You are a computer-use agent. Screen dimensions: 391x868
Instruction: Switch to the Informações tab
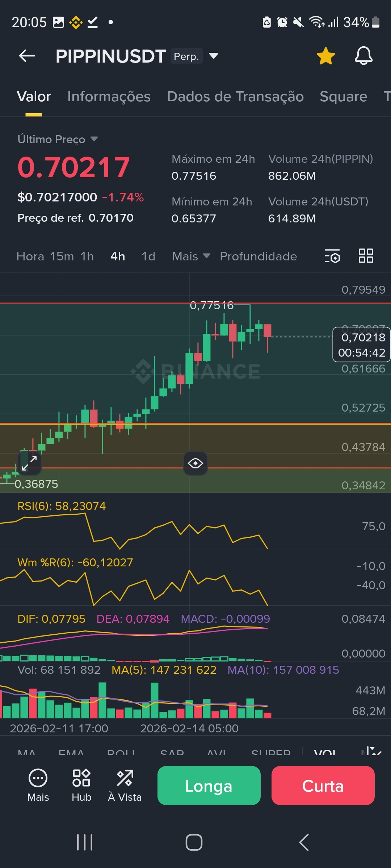pyautogui.click(x=109, y=97)
